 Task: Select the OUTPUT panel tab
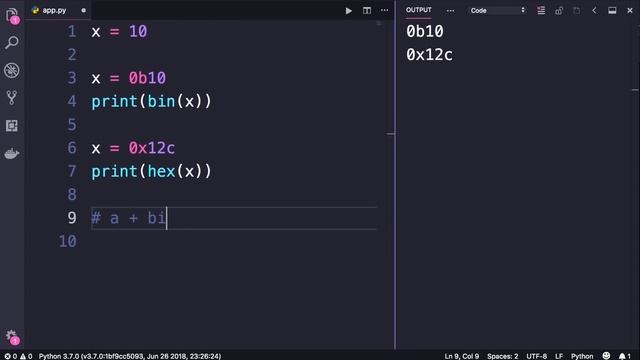click(x=418, y=10)
